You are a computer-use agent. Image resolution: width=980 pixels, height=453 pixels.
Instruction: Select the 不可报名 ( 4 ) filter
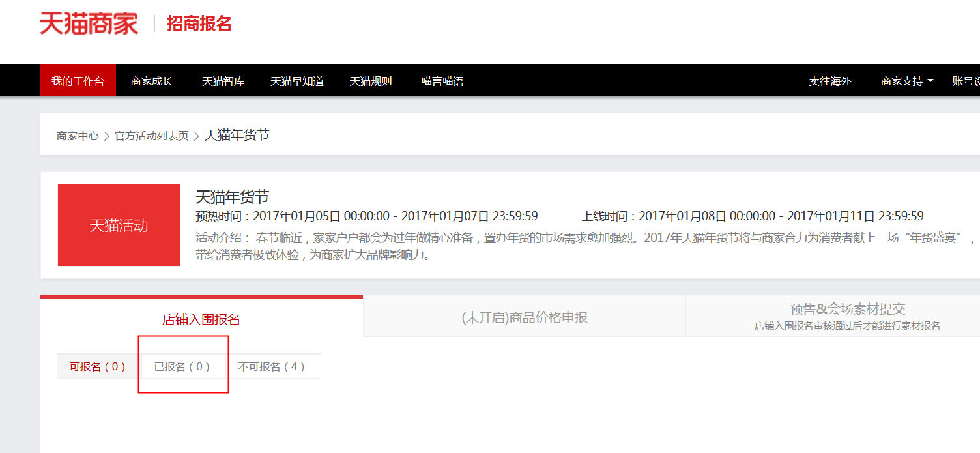272,366
